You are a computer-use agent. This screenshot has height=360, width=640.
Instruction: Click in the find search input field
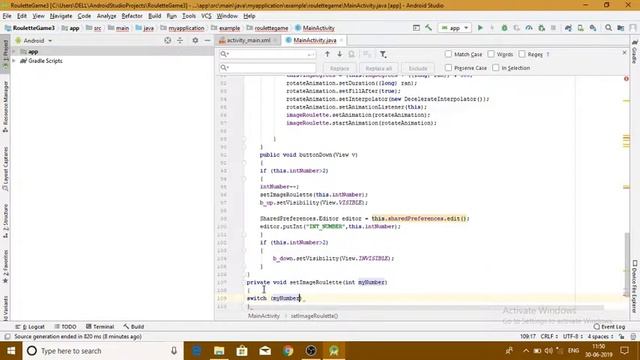[267, 54]
